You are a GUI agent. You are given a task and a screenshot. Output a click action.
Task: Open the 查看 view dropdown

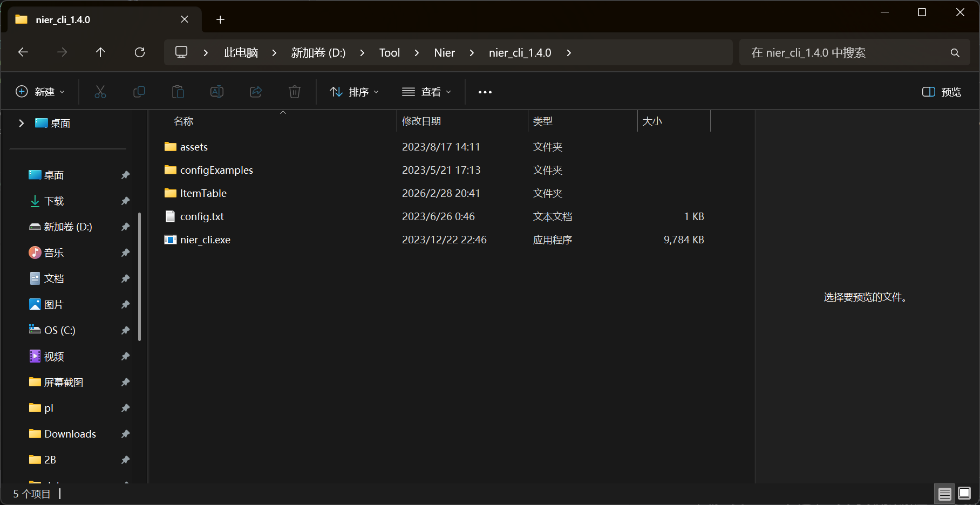click(426, 92)
